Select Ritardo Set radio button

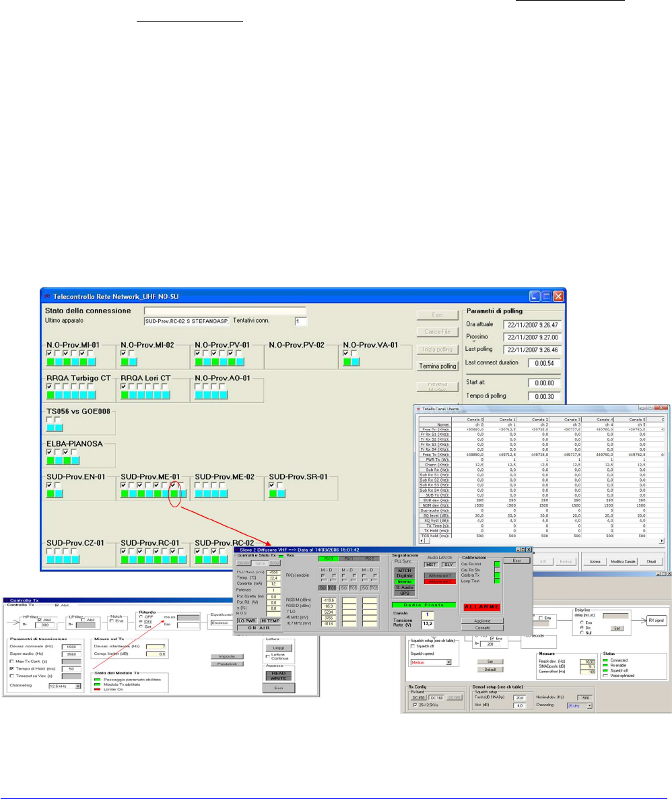tap(141, 627)
